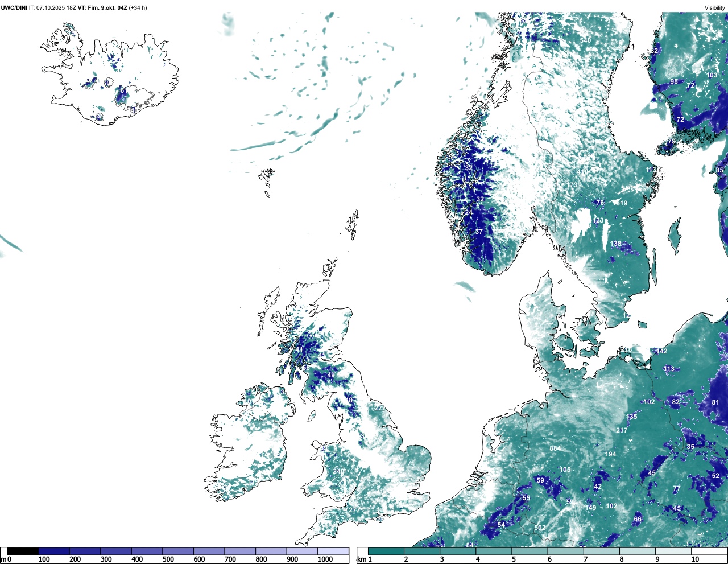728x564 pixels.
Task: Click the white 10 km legend swatch
Action: click(710, 551)
